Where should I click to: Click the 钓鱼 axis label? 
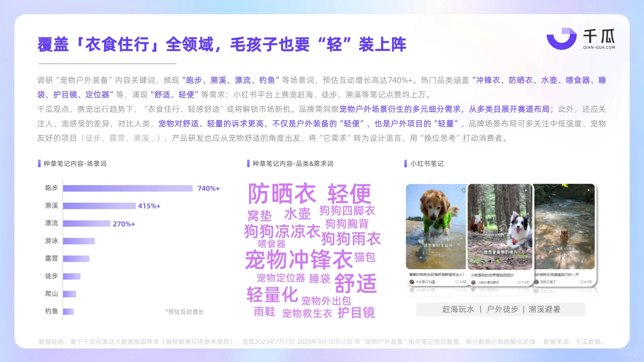(x=52, y=311)
